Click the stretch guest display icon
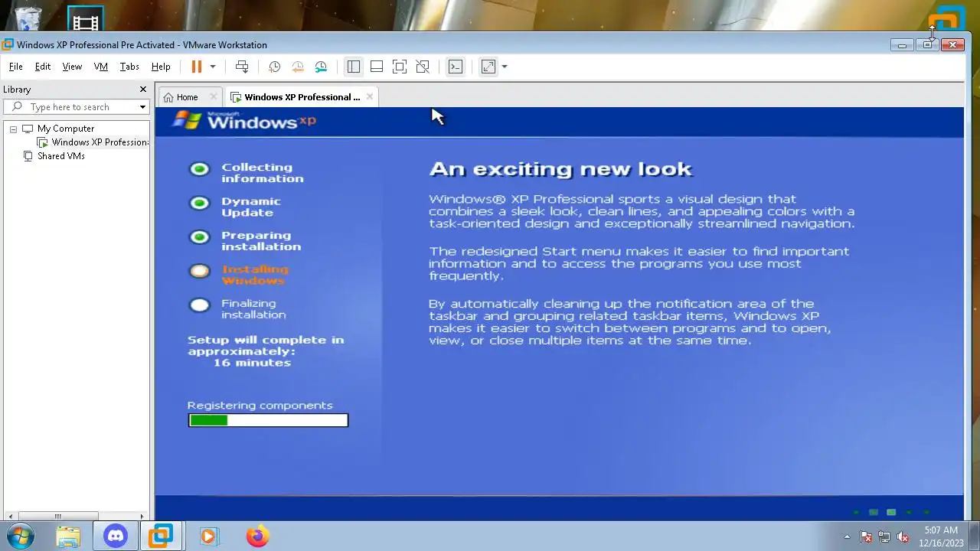 tap(488, 67)
